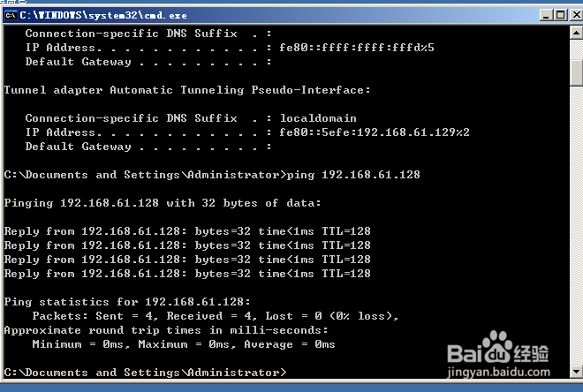Click the vertical scrollbar thumb
583x392 pixels.
576,72
